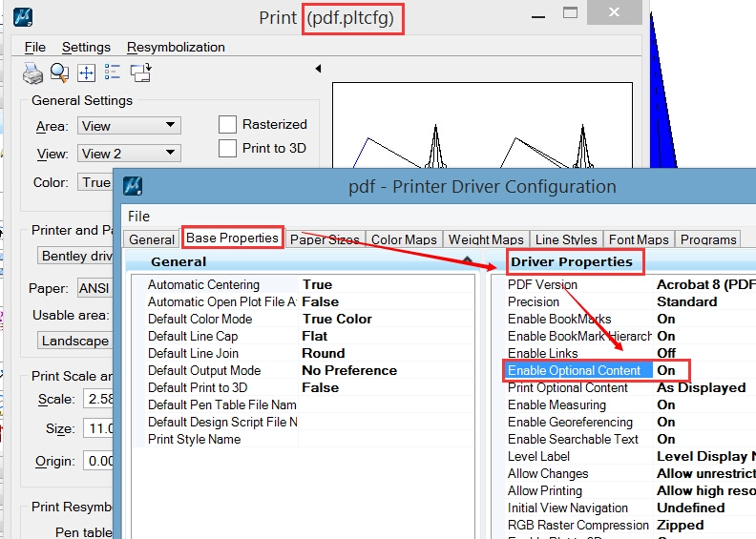Open the Resymbolization menu
The image size is (756, 539).
point(176,47)
